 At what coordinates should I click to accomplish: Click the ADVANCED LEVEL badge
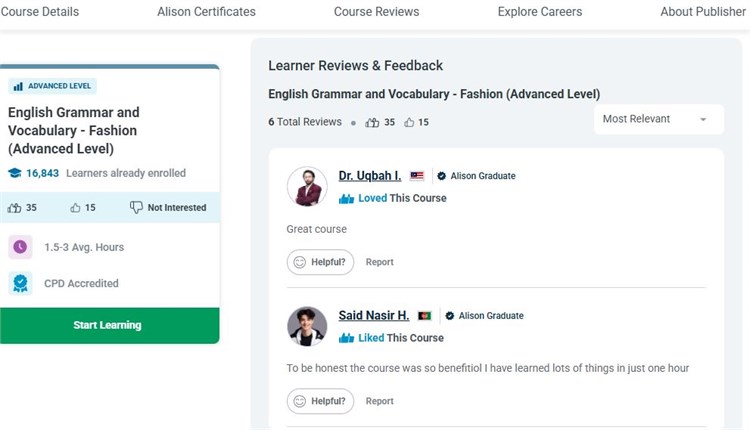[53, 86]
